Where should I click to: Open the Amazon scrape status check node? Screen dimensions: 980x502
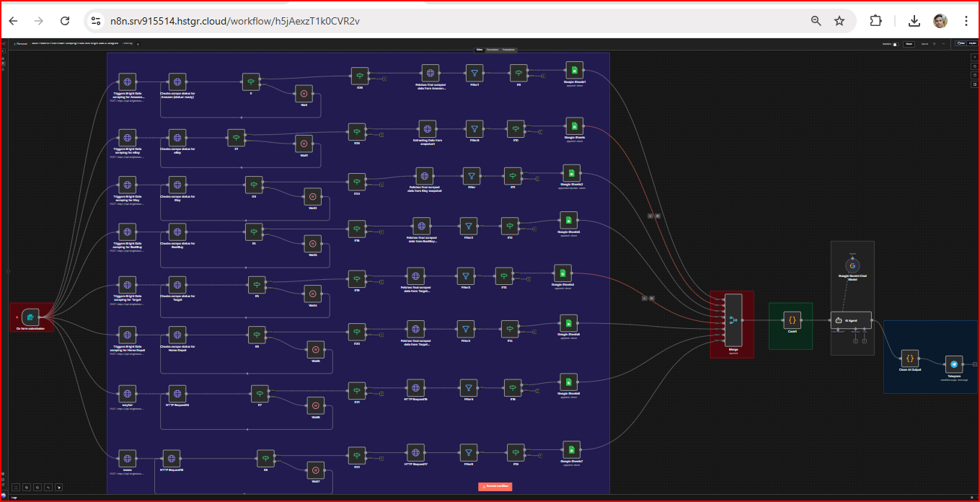point(177,82)
